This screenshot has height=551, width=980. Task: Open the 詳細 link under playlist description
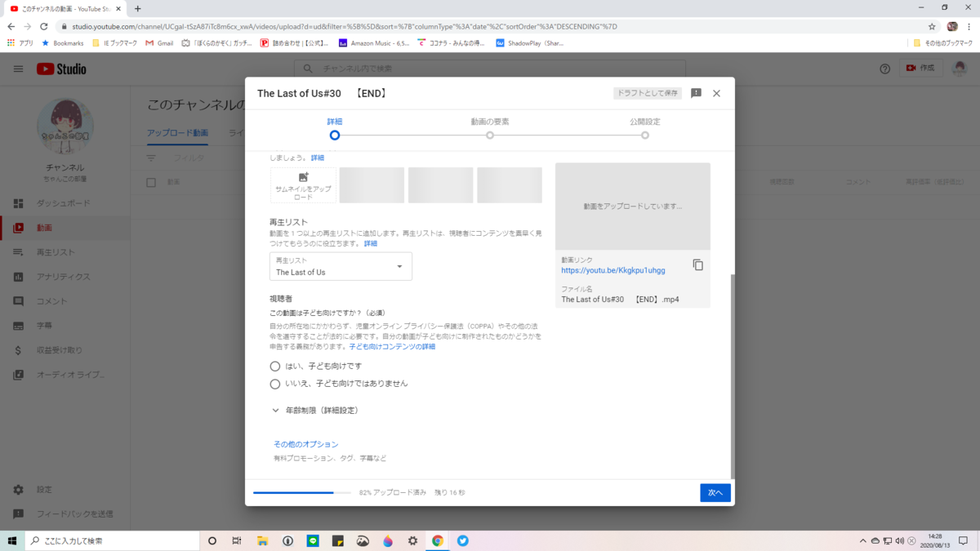371,243
